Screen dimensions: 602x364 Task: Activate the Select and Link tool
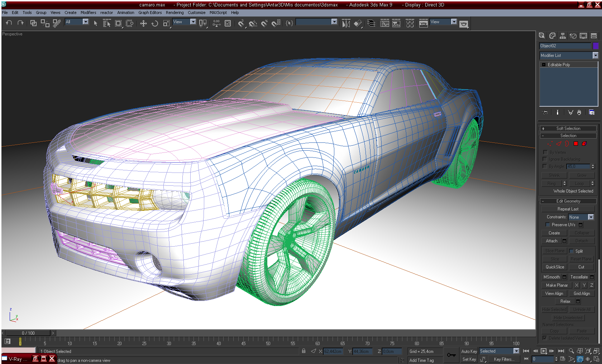33,23
